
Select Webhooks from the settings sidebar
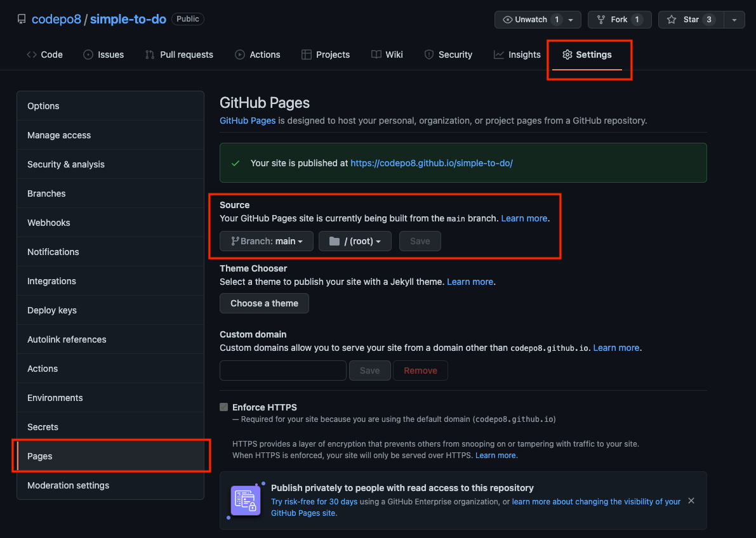49,223
